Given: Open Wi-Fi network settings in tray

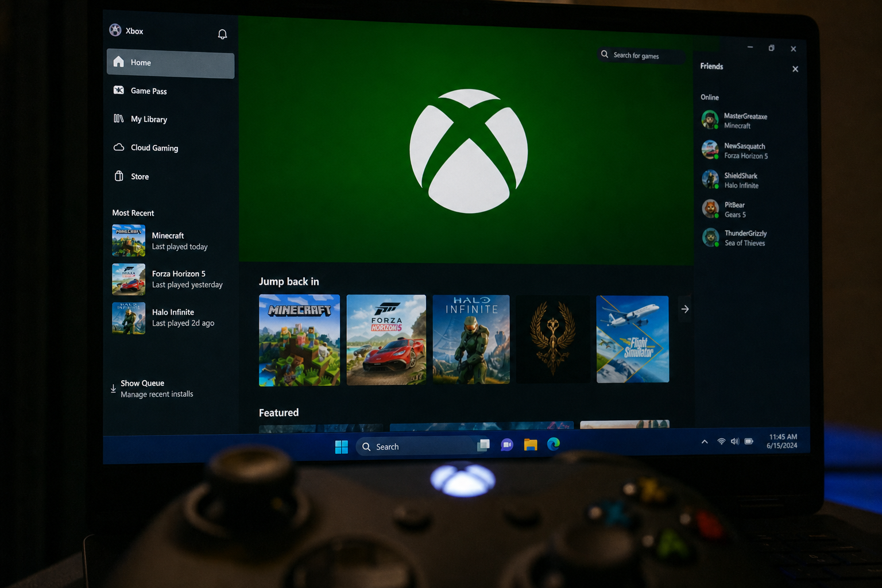Looking at the screenshot, I should point(721,442).
